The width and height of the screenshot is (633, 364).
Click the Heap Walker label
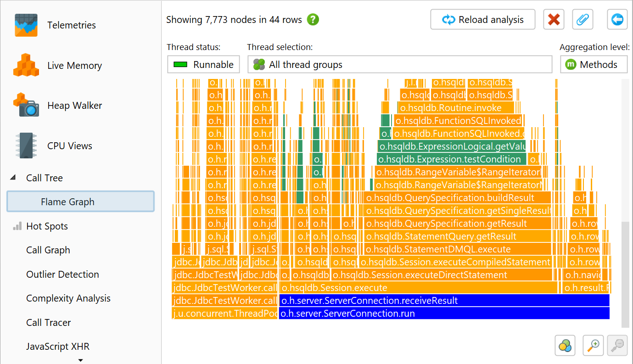(x=75, y=105)
